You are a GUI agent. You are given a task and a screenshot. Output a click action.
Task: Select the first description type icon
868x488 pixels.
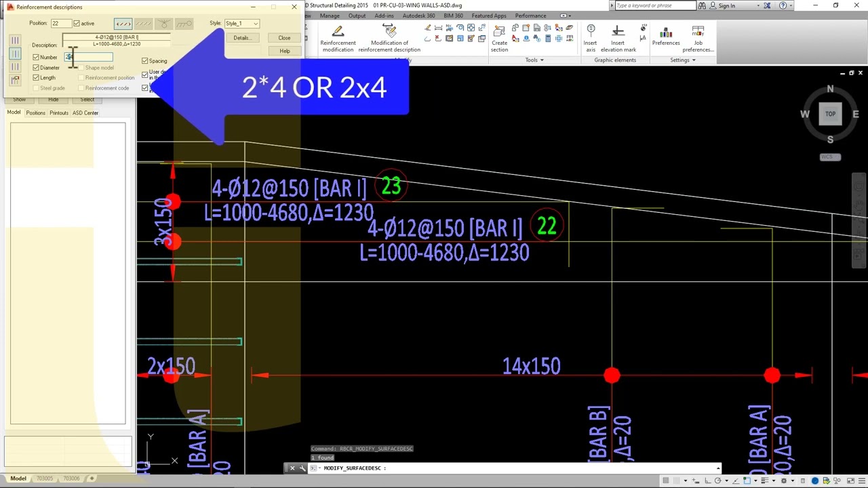[x=123, y=24]
